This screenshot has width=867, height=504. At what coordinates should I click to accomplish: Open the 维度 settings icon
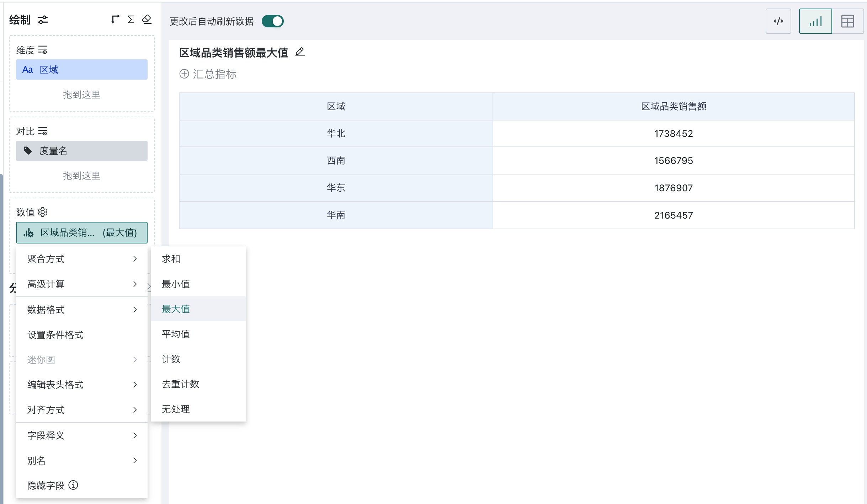pos(43,50)
